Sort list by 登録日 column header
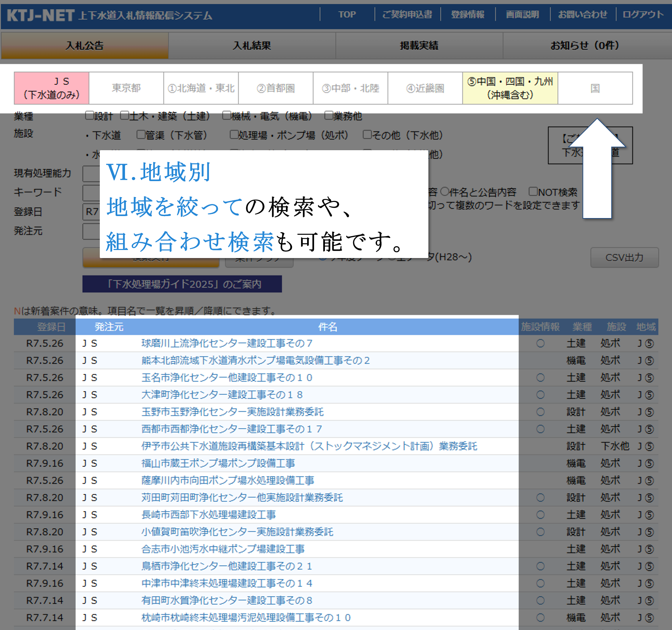672x630 pixels. (x=51, y=327)
